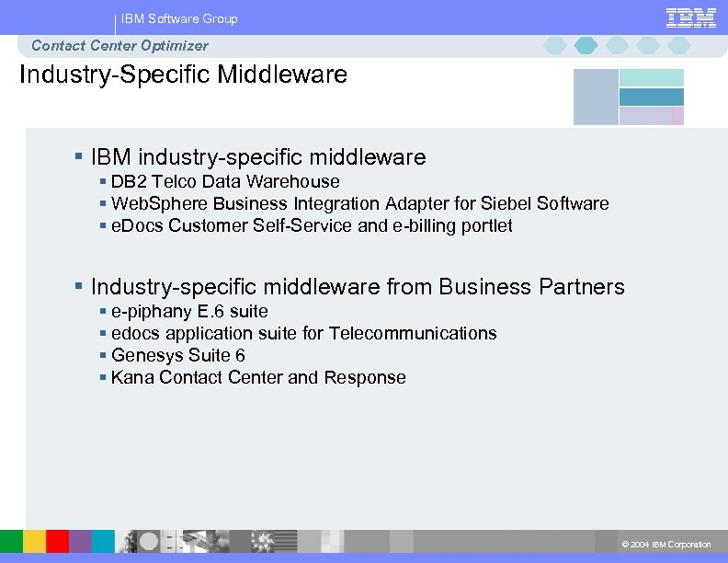
Task: Click the purple square in the footer strip
Action: [80, 541]
